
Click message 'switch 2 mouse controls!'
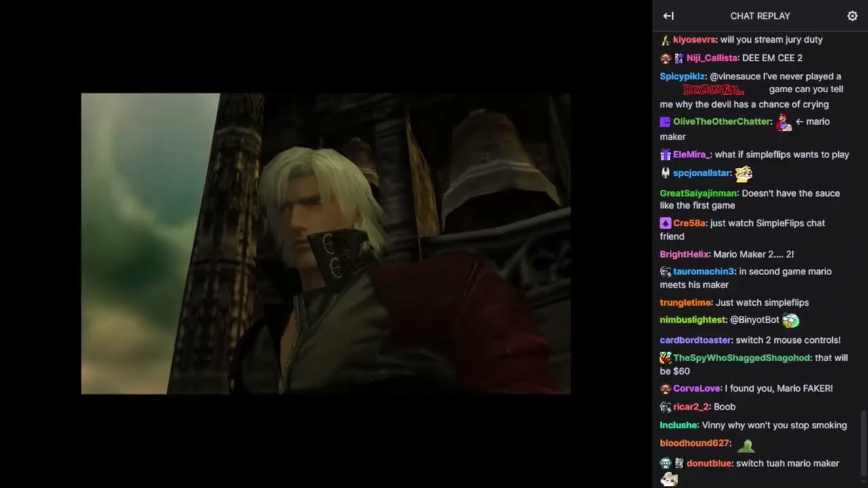coord(789,340)
